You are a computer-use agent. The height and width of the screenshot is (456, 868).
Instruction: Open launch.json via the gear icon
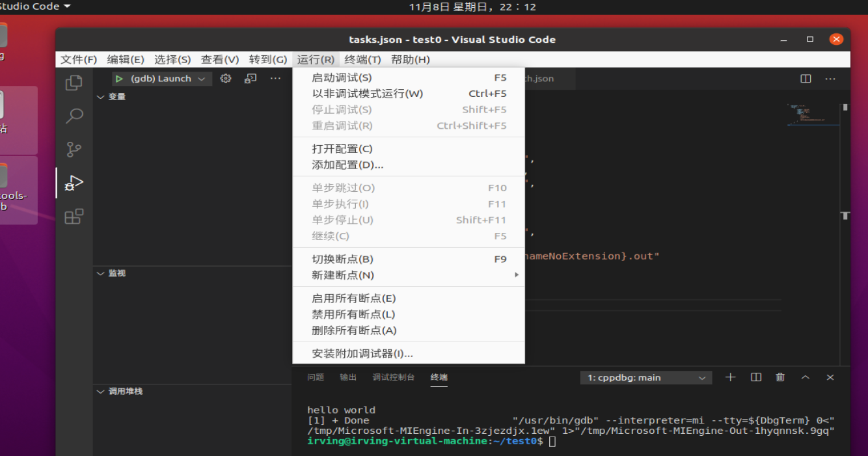point(226,79)
